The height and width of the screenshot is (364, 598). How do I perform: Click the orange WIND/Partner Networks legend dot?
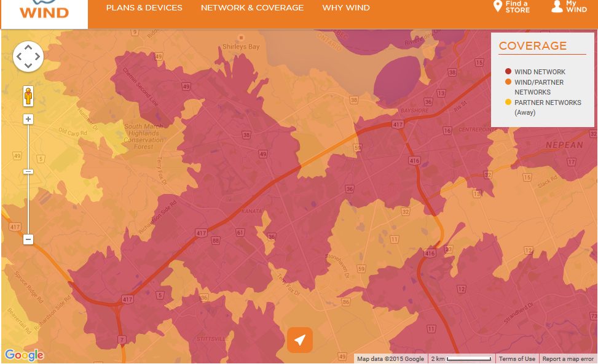click(x=508, y=82)
